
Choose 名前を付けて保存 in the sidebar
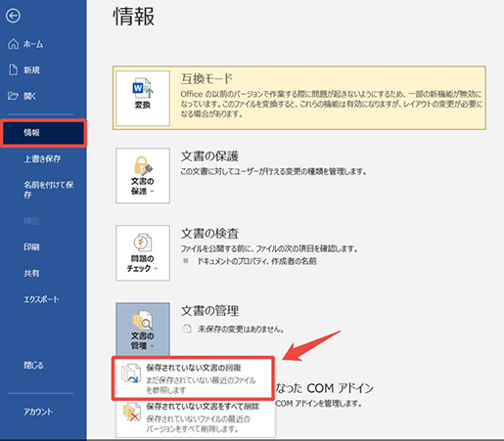48,190
